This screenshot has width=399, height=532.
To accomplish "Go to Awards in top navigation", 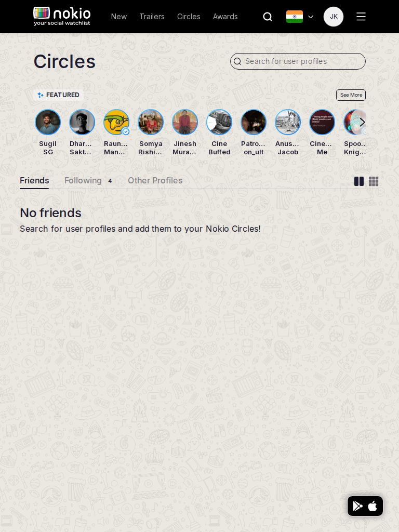I will (x=225, y=17).
